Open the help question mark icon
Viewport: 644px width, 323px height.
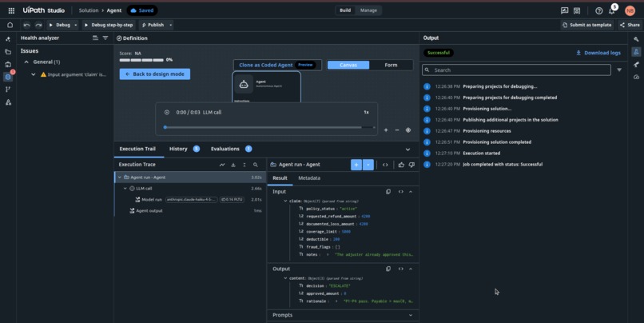click(x=598, y=10)
